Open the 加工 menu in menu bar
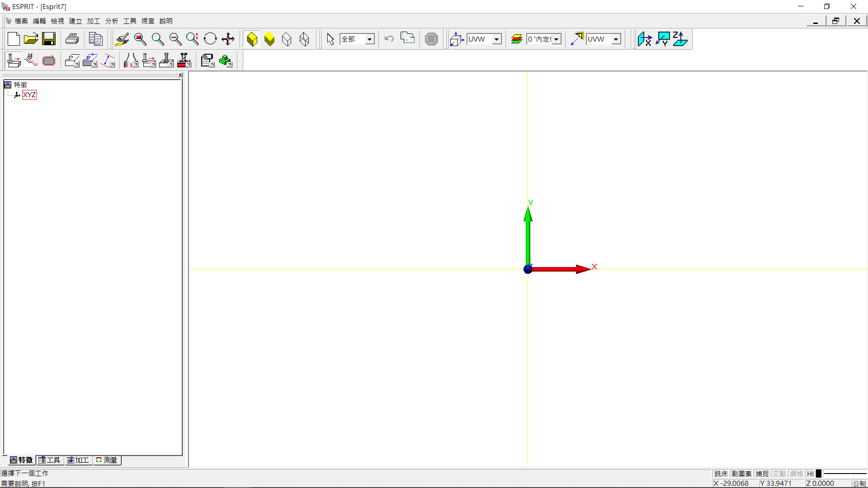Screen dimensions: 868x488 93,21
